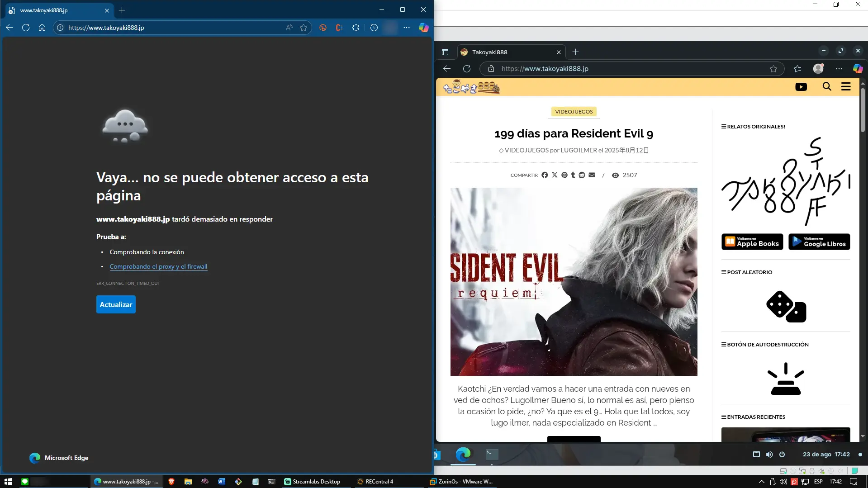Click the blue Actualizar button
This screenshot has height=488, width=868.
coord(116,304)
